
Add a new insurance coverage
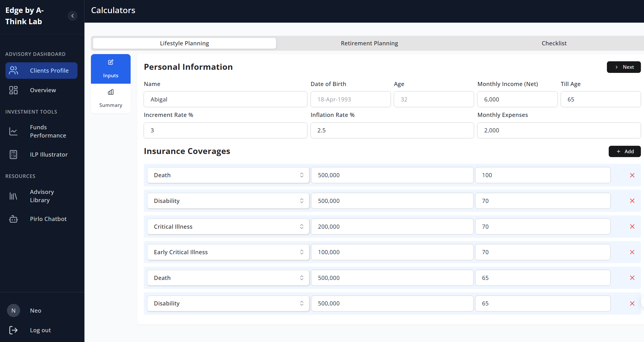pyautogui.click(x=625, y=151)
